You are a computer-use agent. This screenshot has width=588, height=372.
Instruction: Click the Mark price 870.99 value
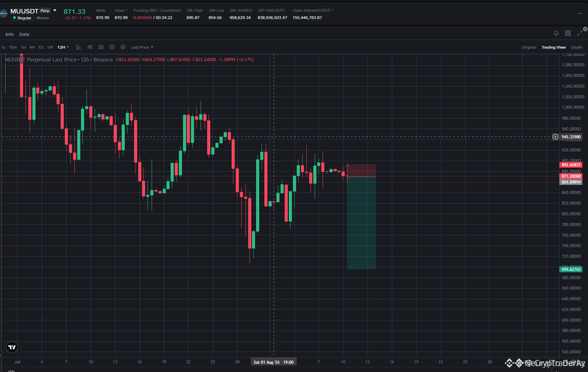103,18
